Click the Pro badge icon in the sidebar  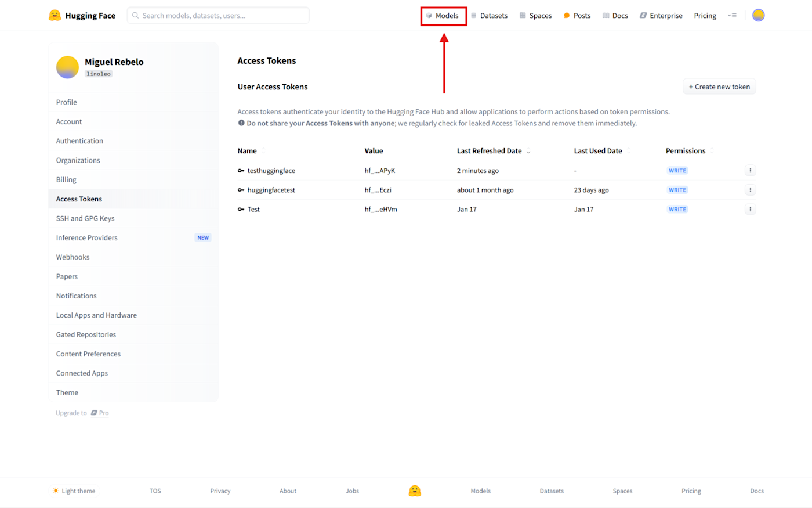(x=94, y=413)
